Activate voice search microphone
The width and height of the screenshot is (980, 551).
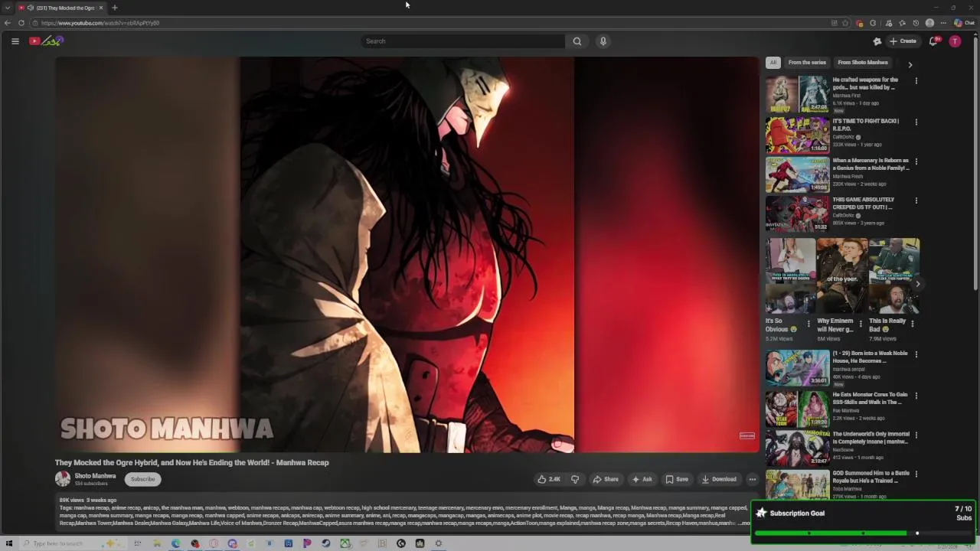click(x=603, y=41)
